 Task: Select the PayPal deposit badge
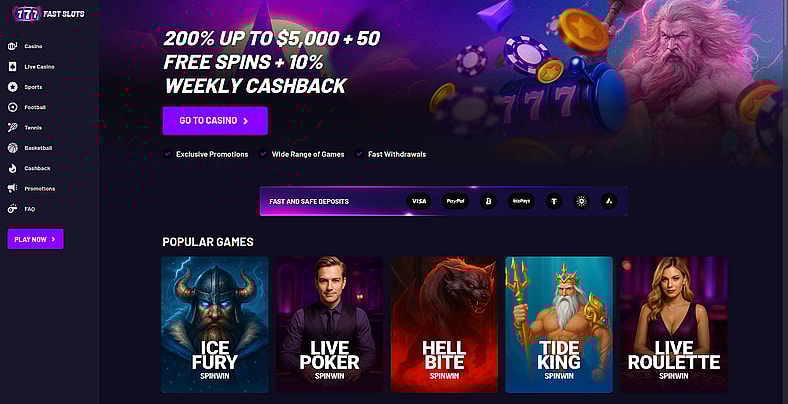[x=455, y=201]
